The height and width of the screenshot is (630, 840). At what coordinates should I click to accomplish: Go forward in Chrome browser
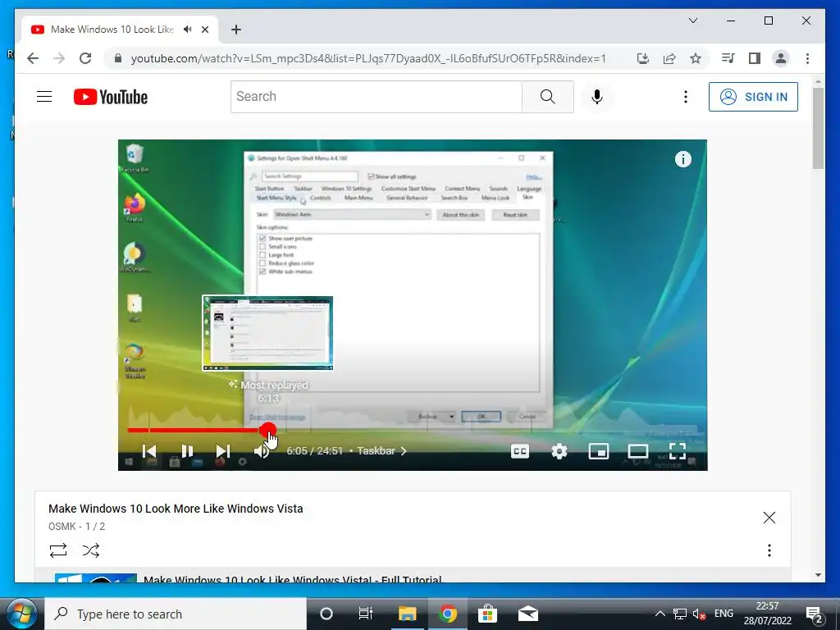point(59,58)
